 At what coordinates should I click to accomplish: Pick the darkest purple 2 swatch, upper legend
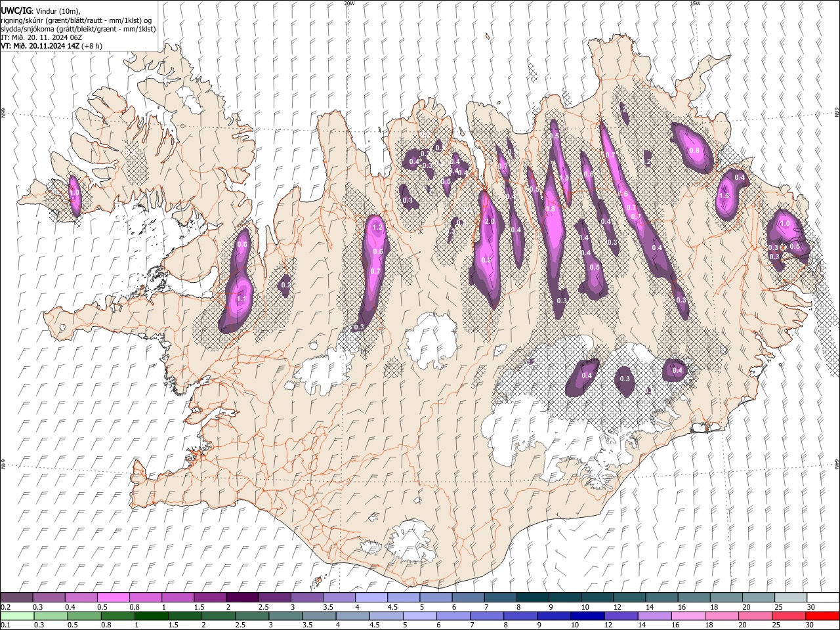click(242, 597)
